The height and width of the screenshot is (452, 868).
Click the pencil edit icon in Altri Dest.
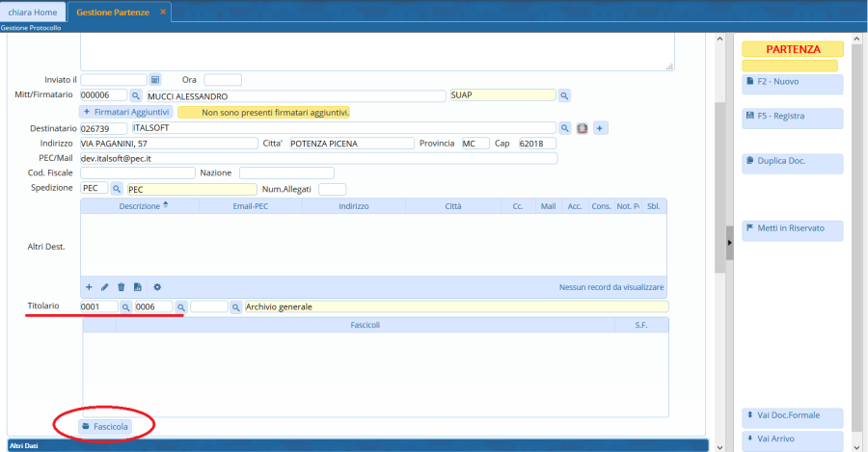tap(105, 287)
